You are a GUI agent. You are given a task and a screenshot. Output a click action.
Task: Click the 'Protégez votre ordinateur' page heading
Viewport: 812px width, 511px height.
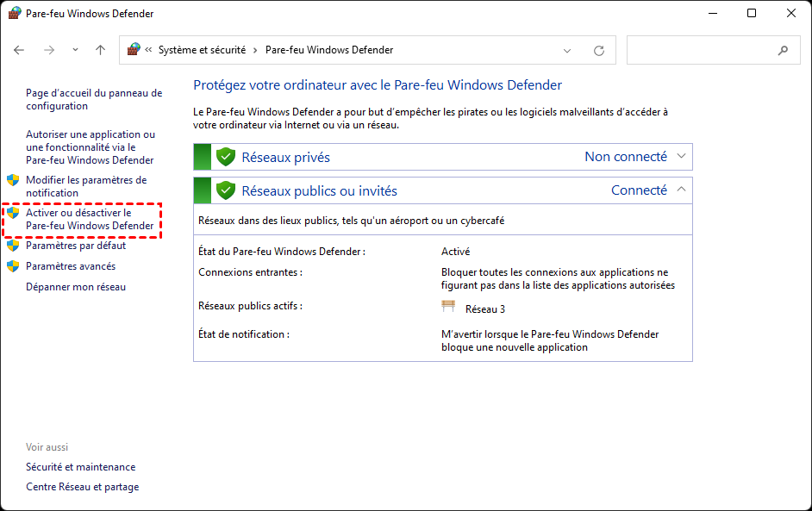point(378,85)
